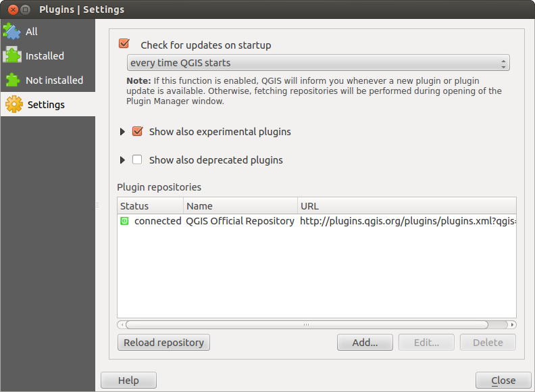Screen dimensions: 535x392
Task: Enable Show also deprecated plugins
Action: tap(137, 160)
